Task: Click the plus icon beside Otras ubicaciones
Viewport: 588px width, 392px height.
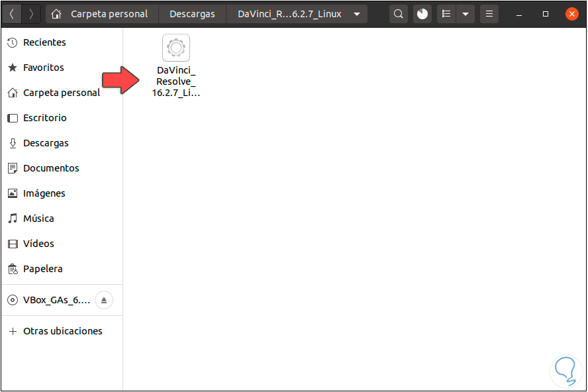Action: 13,331
